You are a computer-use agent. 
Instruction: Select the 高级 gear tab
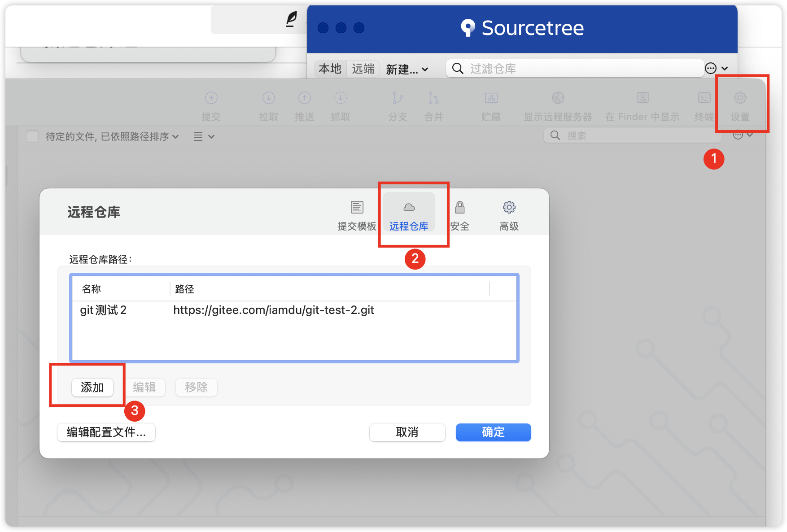(509, 215)
